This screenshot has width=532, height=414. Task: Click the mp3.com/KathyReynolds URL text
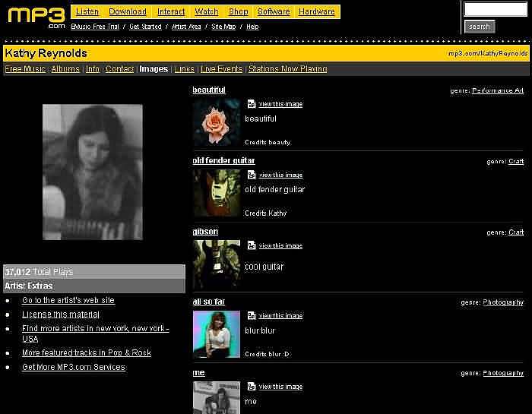[488, 54]
